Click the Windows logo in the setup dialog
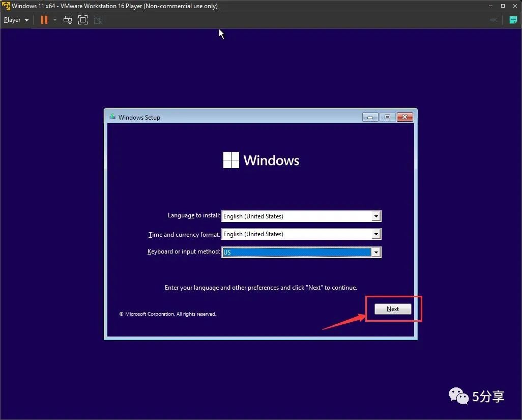 [261, 160]
